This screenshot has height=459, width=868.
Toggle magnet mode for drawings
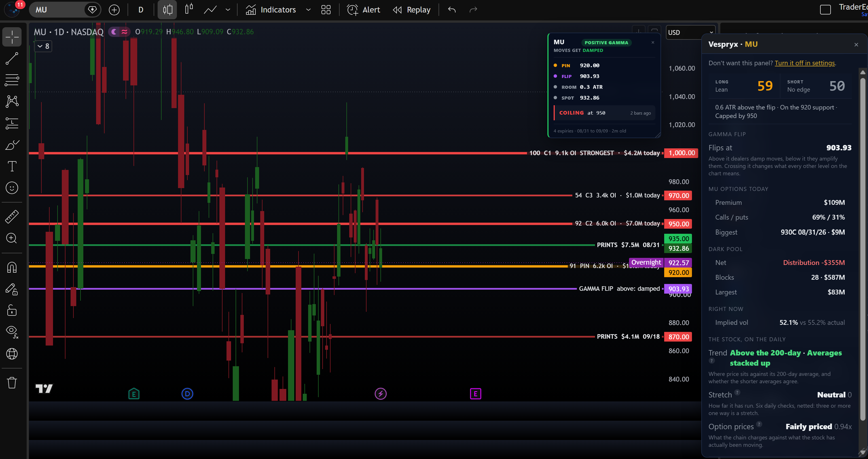point(12,268)
